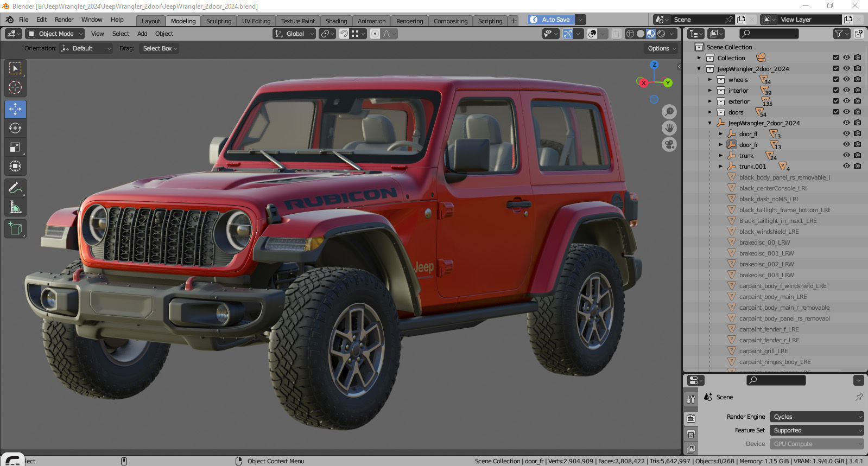
Task: Hide door_fl object in viewport
Action: pos(846,133)
